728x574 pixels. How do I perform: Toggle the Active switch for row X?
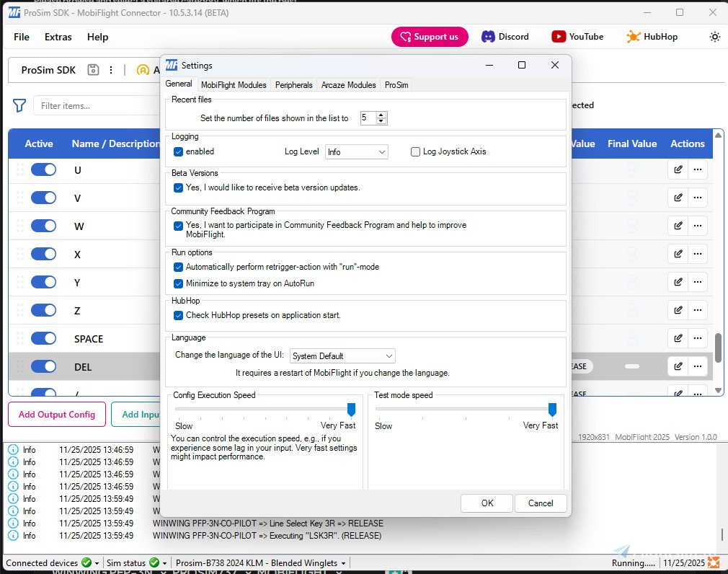coord(43,254)
